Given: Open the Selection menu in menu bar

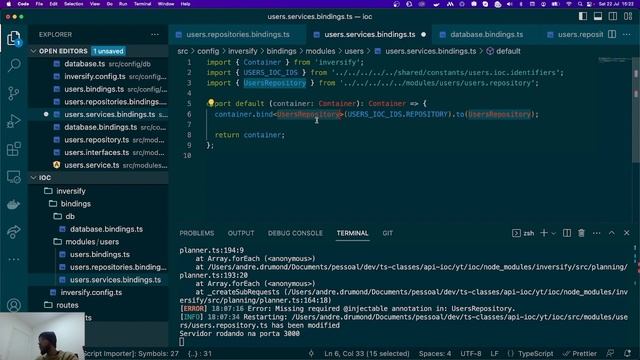Looking at the screenshot, I should click(x=73, y=4).
